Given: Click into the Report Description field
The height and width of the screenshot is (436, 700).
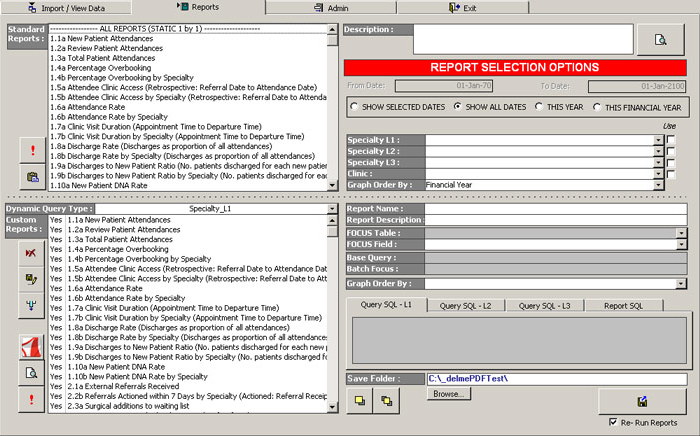Looking at the screenshot, I should tap(556, 220).
